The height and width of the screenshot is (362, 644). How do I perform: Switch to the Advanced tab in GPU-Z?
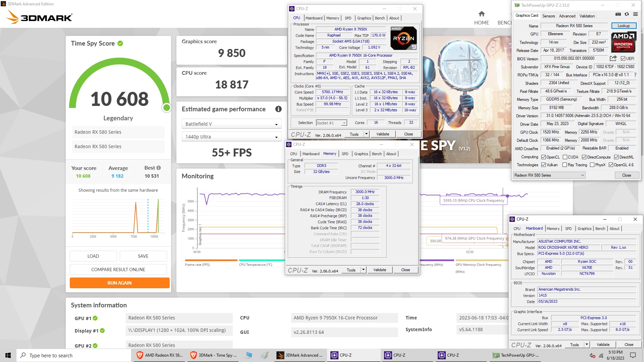567,16
